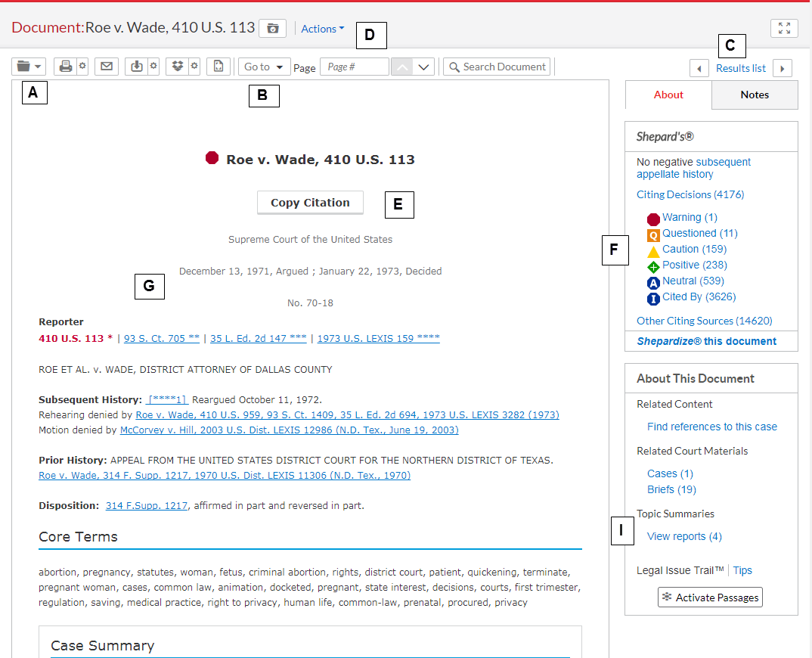Click the printer icon
The height and width of the screenshot is (658, 812).
[x=65, y=67]
